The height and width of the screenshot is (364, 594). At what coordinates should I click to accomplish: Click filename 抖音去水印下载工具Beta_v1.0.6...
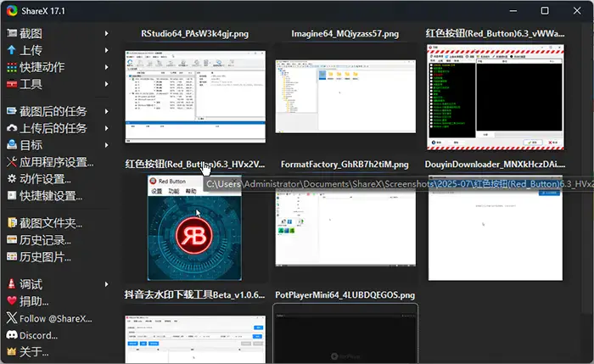click(194, 294)
